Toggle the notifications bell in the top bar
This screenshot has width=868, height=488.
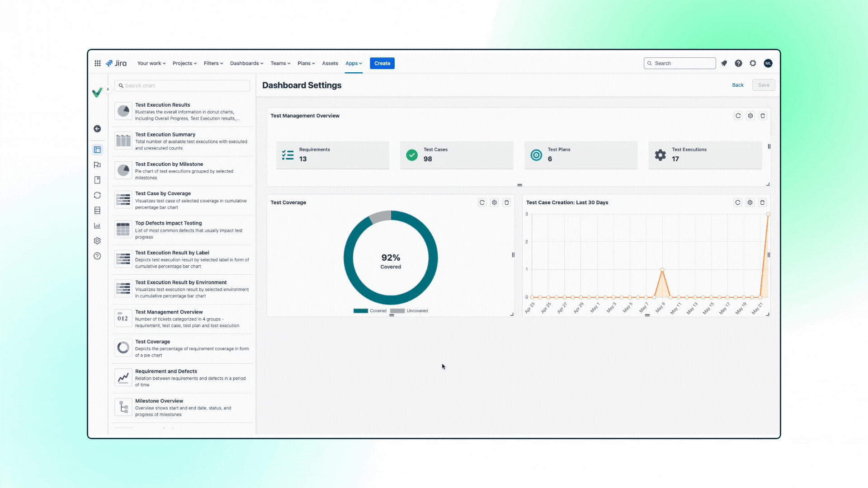click(x=724, y=63)
